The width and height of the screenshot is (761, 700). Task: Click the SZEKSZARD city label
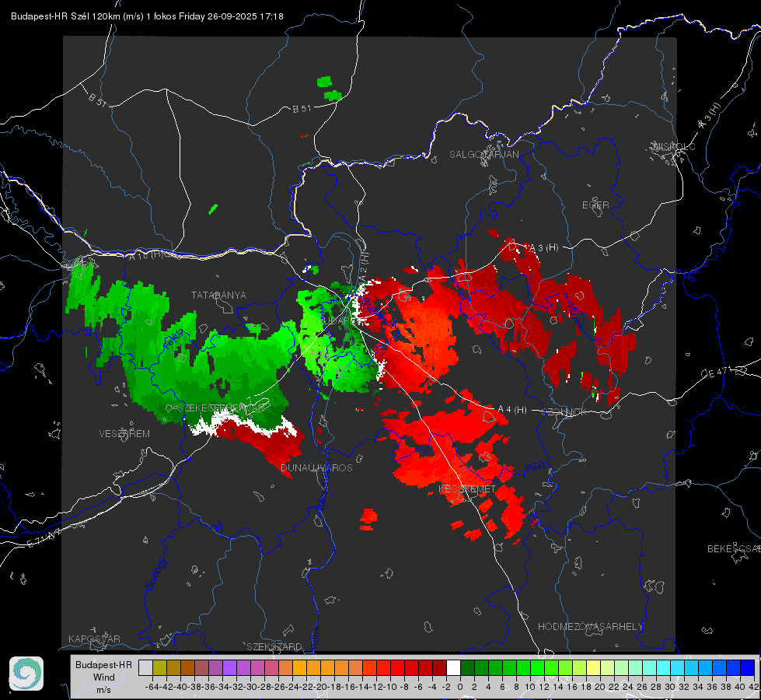coord(274,646)
